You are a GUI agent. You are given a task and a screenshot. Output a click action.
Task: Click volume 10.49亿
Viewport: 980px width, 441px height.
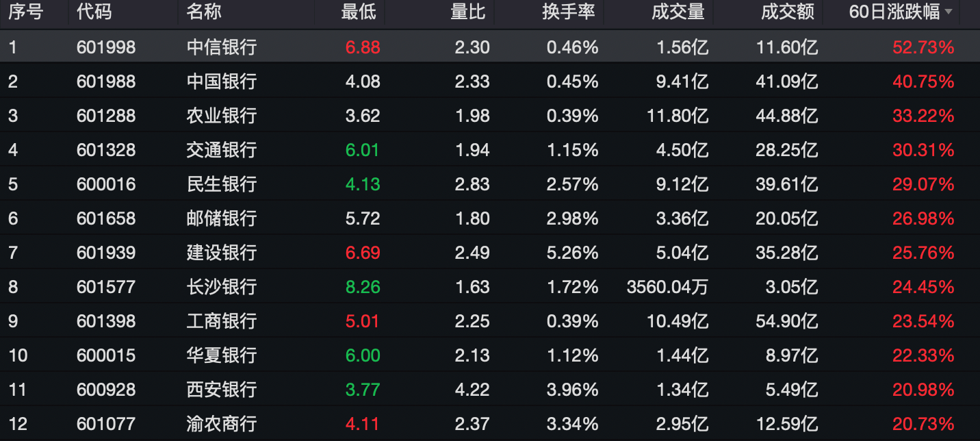click(678, 320)
